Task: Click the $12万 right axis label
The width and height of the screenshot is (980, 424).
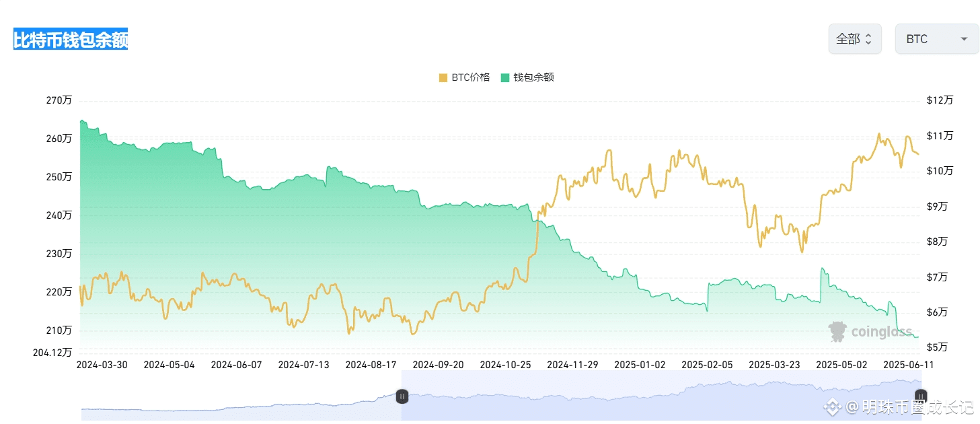Action: [940, 100]
